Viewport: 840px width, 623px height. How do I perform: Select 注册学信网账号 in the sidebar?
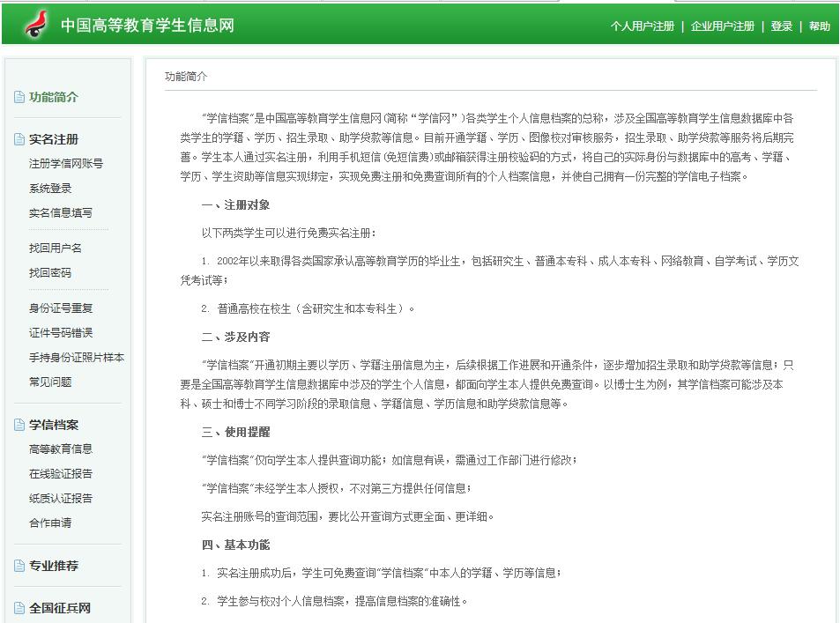66,164
